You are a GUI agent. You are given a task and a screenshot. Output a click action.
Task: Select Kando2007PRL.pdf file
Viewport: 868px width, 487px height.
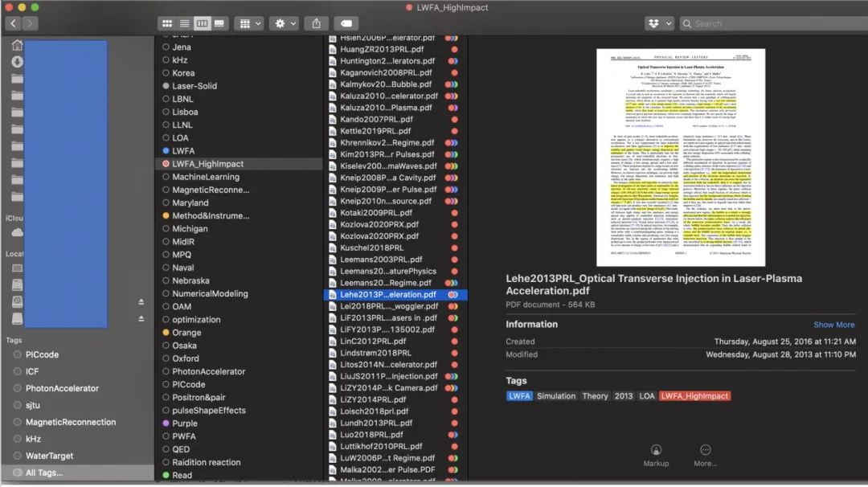376,119
